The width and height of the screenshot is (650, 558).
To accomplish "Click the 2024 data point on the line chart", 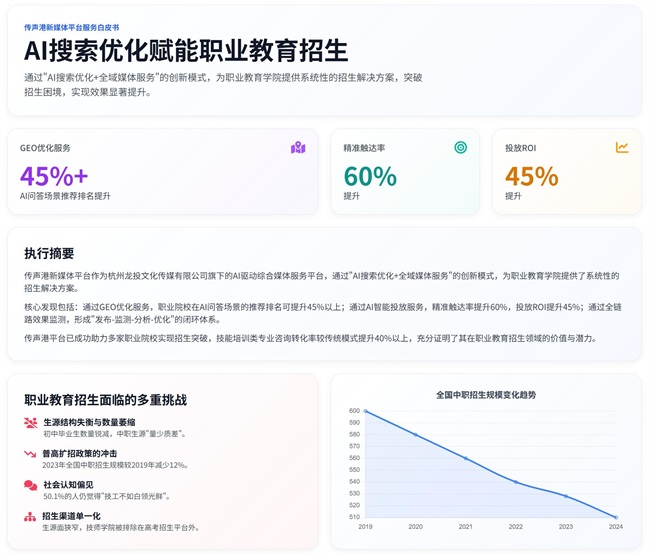I will [x=615, y=517].
